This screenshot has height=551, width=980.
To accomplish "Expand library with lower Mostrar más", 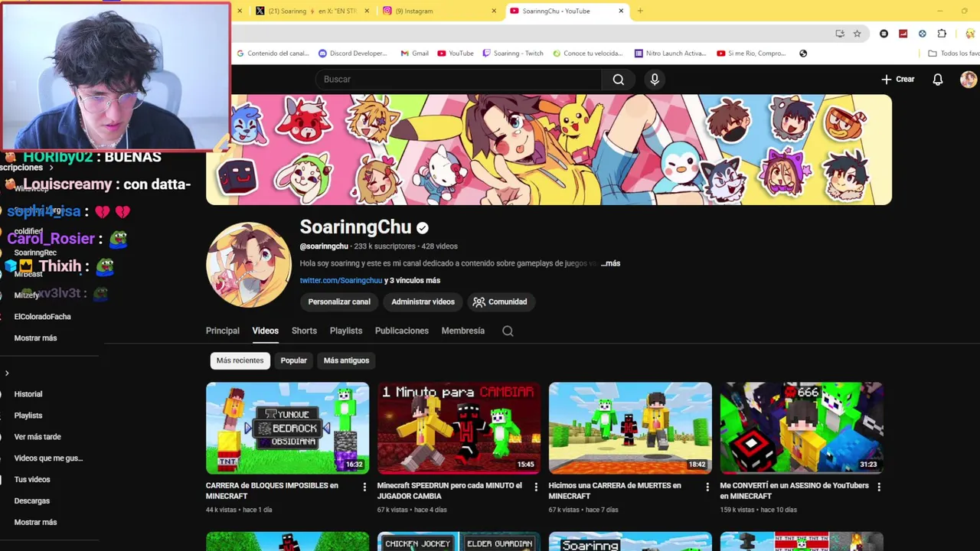I will point(35,523).
